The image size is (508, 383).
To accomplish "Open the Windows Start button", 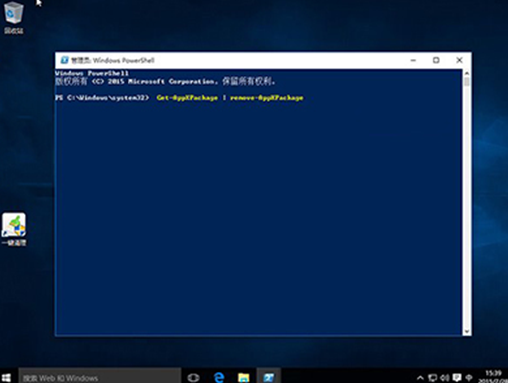I will pos(6,378).
